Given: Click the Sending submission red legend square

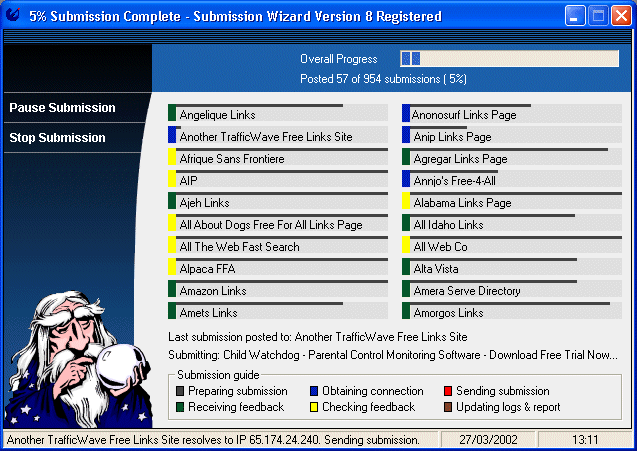Looking at the screenshot, I should pyautogui.click(x=448, y=391).
